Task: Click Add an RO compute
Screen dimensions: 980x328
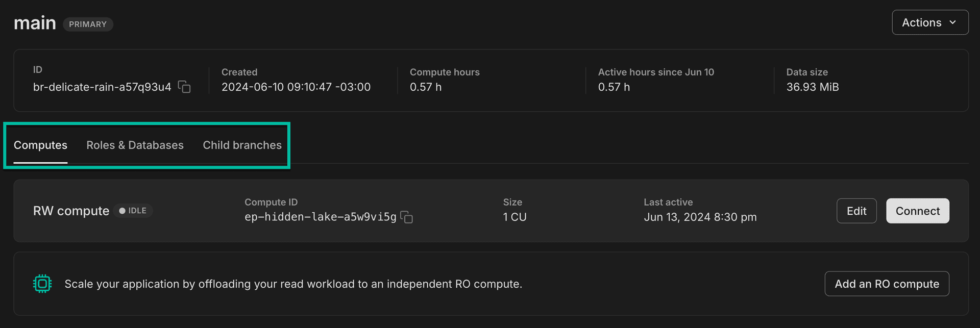Action: [887, 284]
